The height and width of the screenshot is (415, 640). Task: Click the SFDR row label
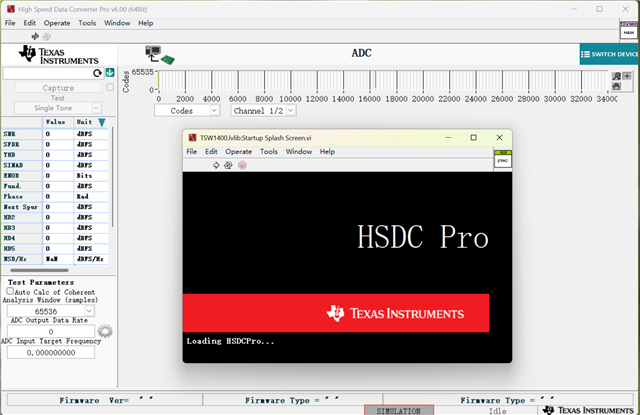pyautogui.click(x=11, y=144)
